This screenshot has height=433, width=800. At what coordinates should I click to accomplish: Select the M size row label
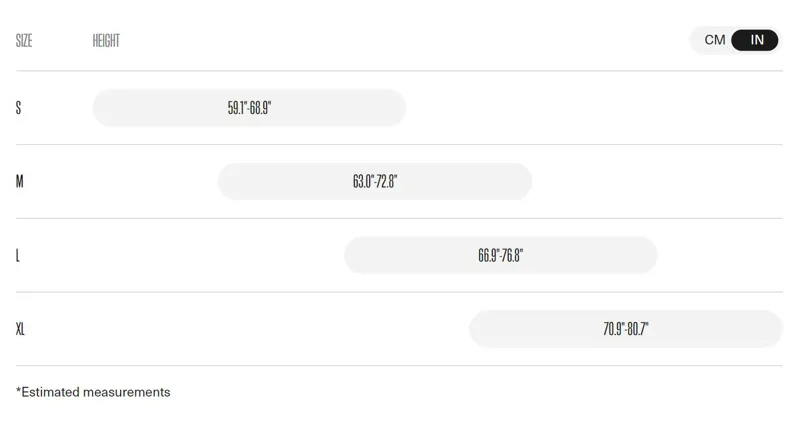click(x=19, y=182)
